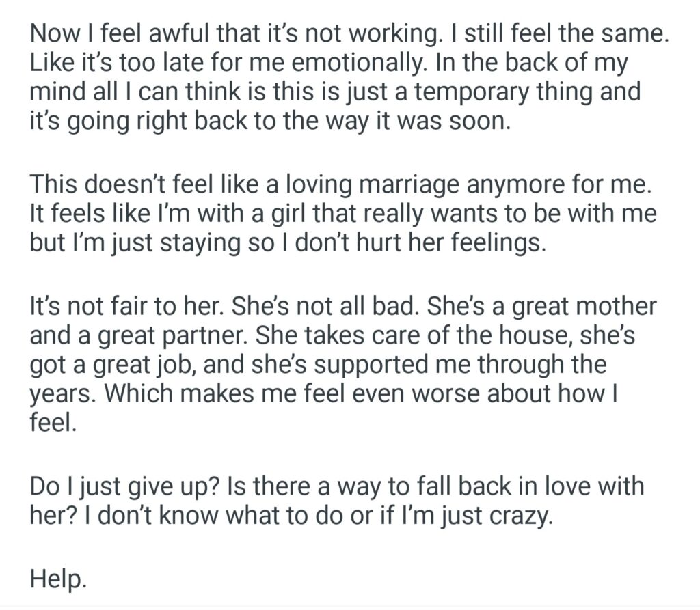Image resolution: width=700 pixels, height=610 pixels.
Task: Click the sentence about a "loving marriage anymore"
Action: (x=342, y=185)
